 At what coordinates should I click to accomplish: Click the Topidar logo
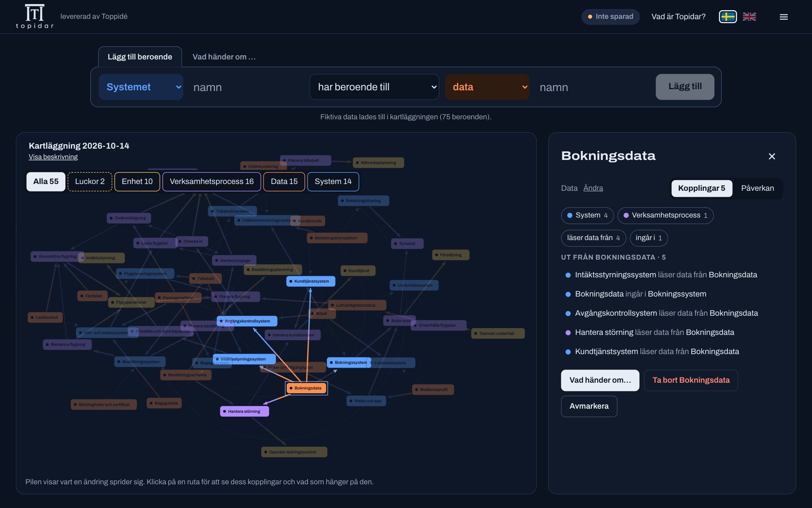pos(35,17)
